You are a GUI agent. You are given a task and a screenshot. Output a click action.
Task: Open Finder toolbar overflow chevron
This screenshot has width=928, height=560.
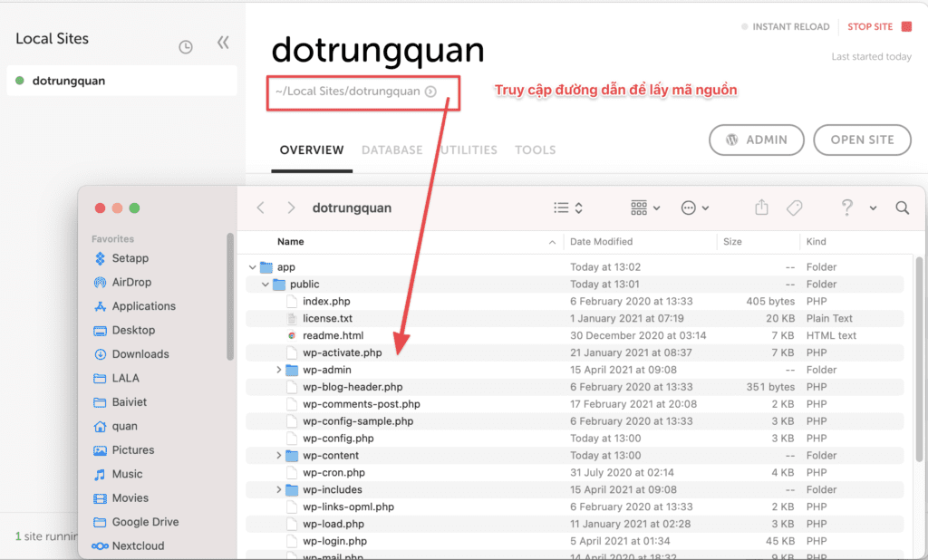873,208
